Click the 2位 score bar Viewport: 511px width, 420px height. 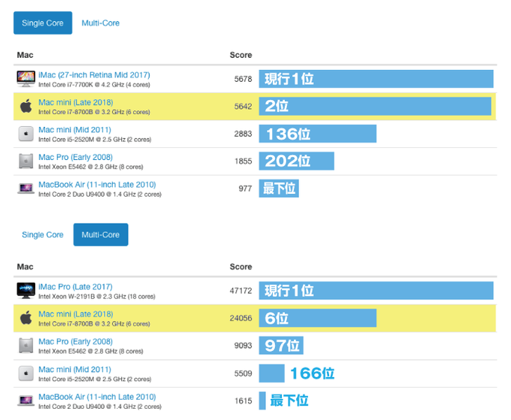point(375,106)
